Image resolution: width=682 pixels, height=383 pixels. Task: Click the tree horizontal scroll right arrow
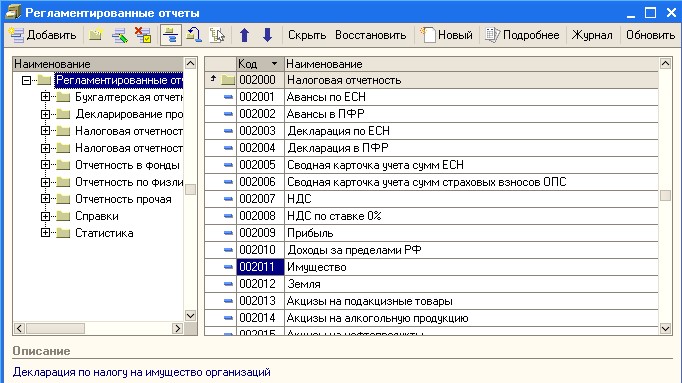[177, 329]
